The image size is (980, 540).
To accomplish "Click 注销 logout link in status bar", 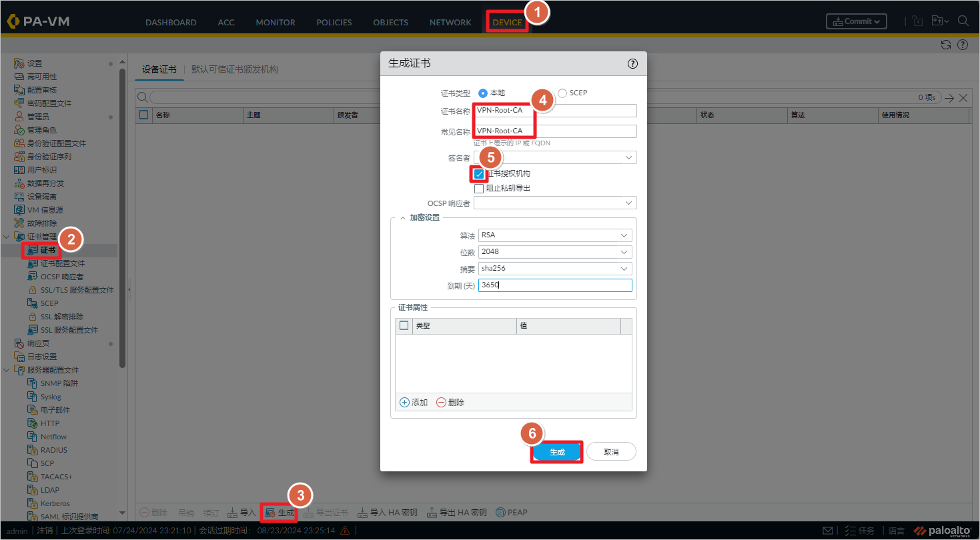I will tap(45, 531).
